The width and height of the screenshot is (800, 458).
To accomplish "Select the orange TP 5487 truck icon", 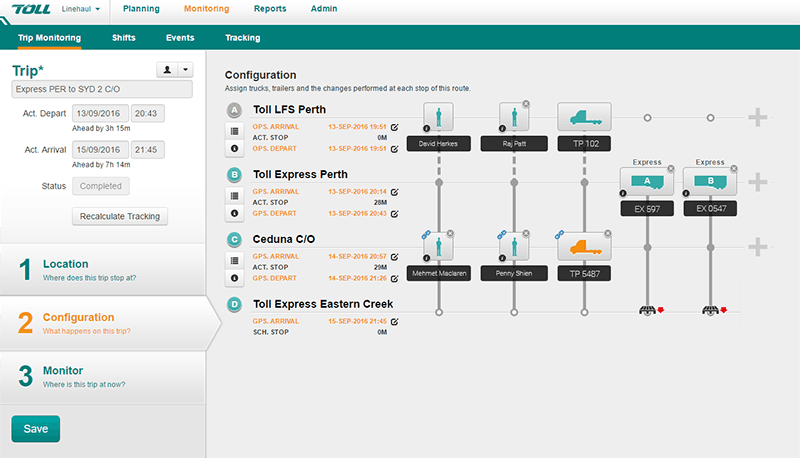I will pyautogui.click(x=584, y=247).
